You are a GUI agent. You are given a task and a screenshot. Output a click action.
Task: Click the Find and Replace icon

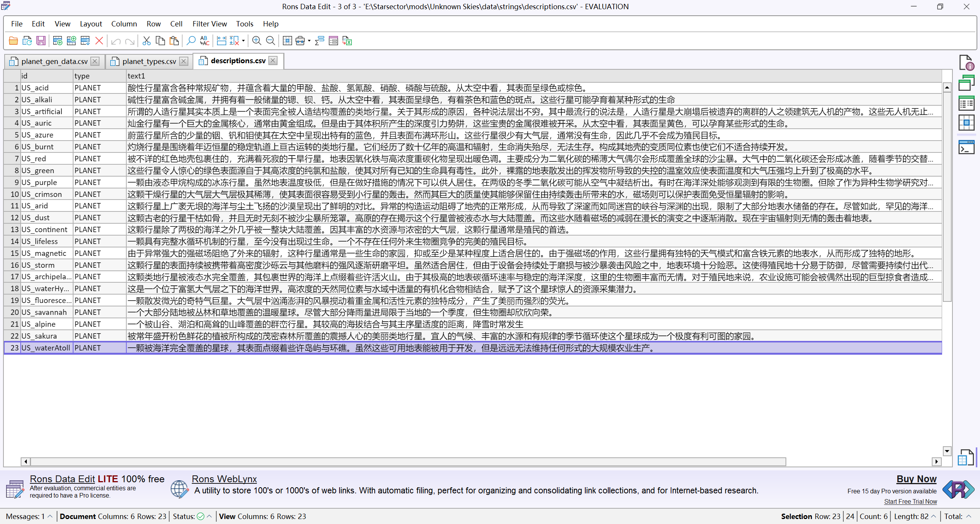pos(205,41)
